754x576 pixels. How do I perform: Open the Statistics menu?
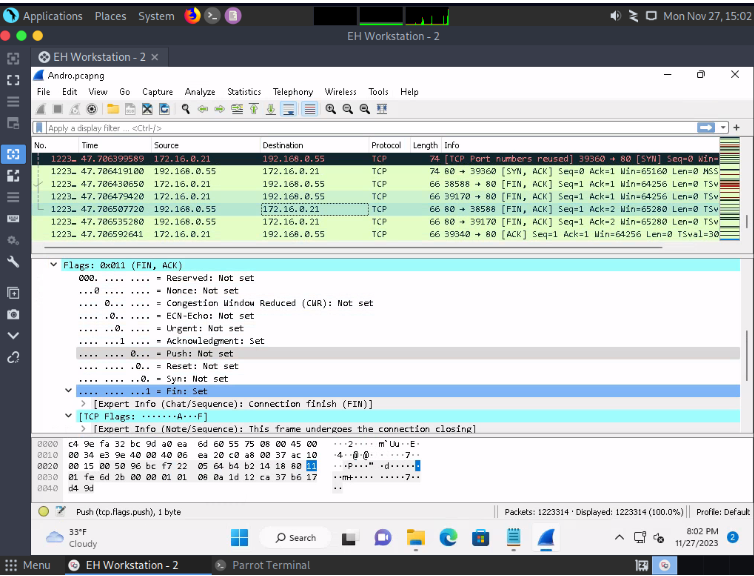243,92
